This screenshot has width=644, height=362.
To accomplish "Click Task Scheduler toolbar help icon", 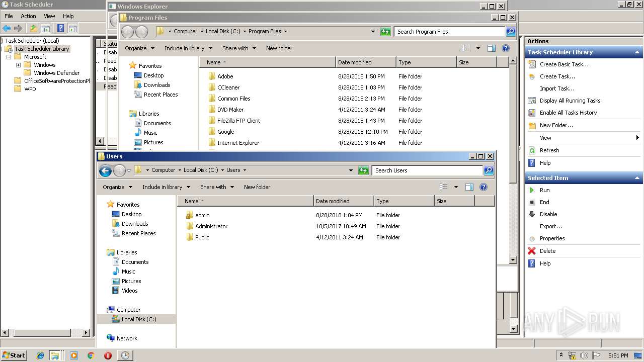I will pos(60,28).
